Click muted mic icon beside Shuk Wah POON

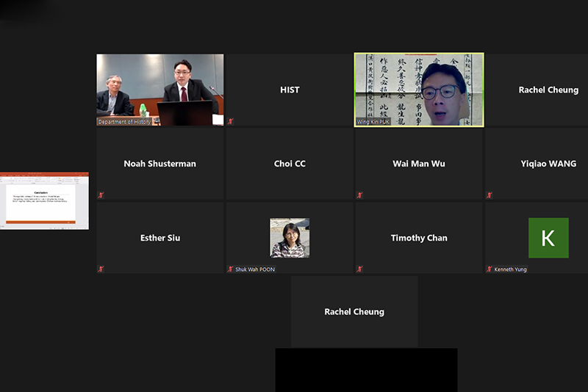[x=230, y=269]
